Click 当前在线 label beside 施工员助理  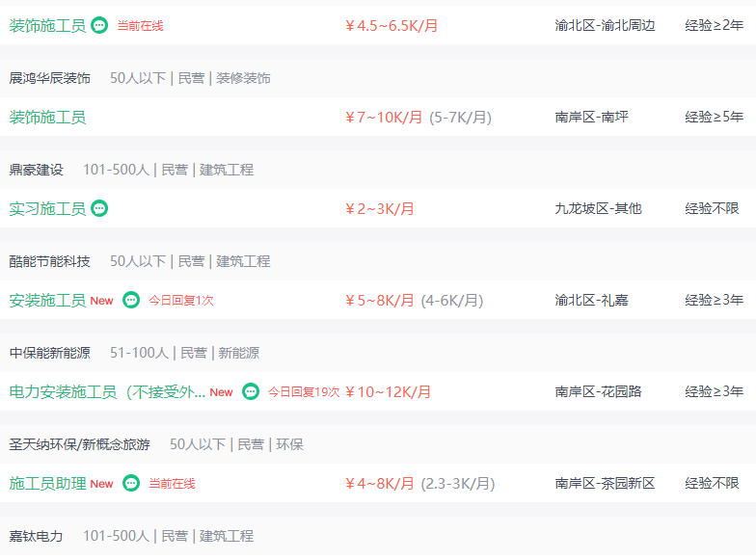[x=172, y=484]
